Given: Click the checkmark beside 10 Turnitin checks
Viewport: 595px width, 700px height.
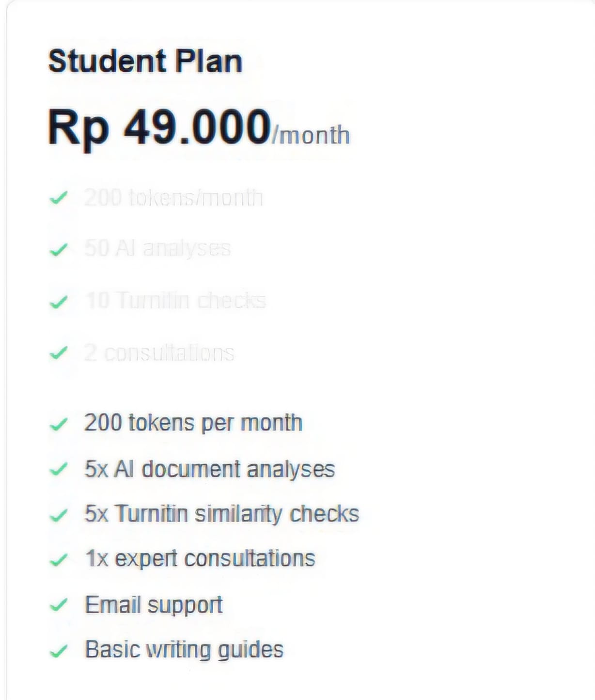Looking at the screenshot, I should 58,302.
